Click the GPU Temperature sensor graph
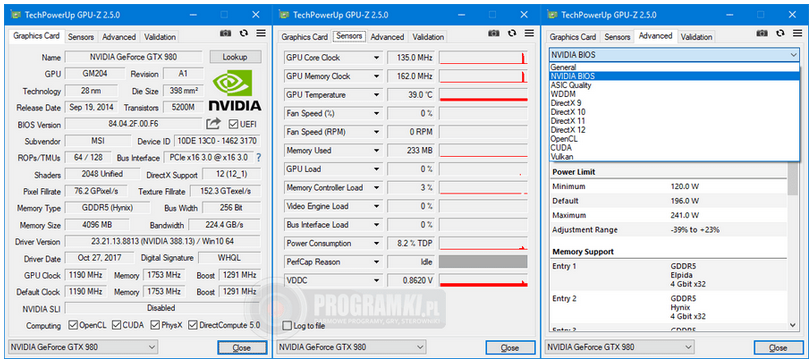This screenshot has width=812, height=362. pyautogui.click(x=483, y=95)
